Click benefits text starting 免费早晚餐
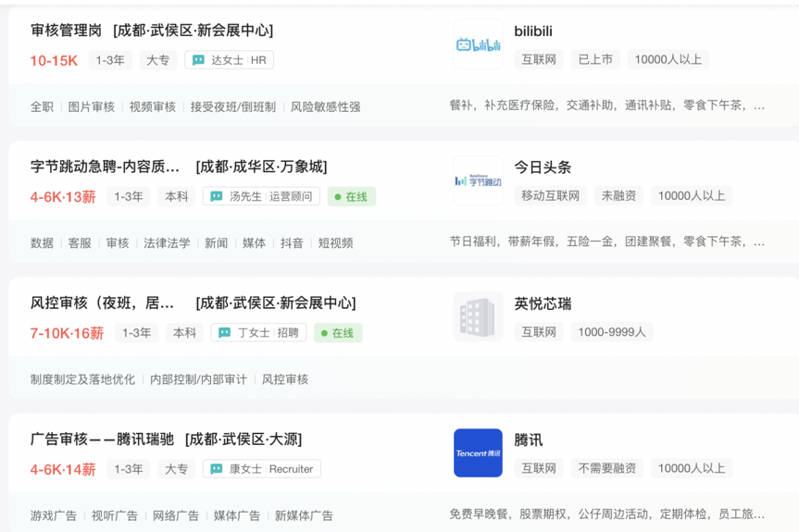 (607, 514)
